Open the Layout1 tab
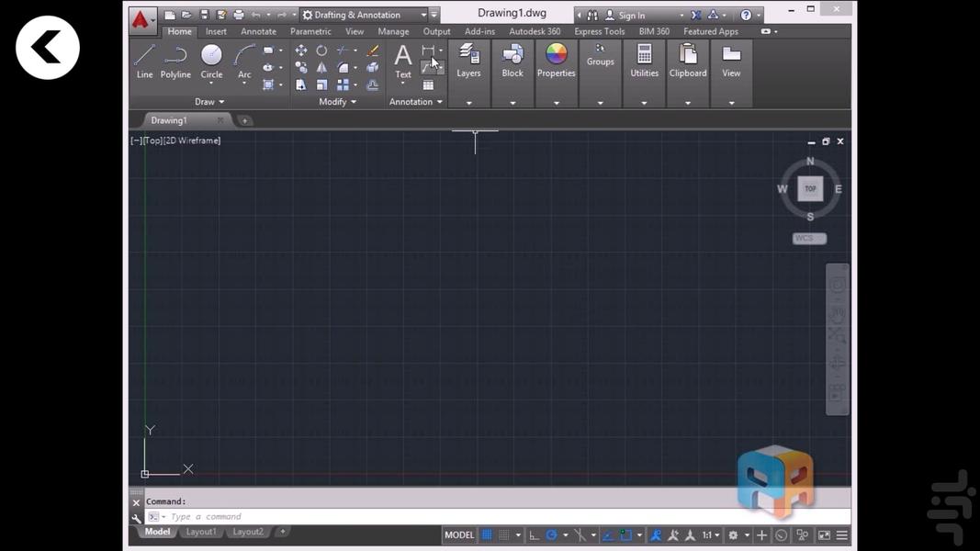The height and width of the screenshot is (551, 980). [201, 532]
